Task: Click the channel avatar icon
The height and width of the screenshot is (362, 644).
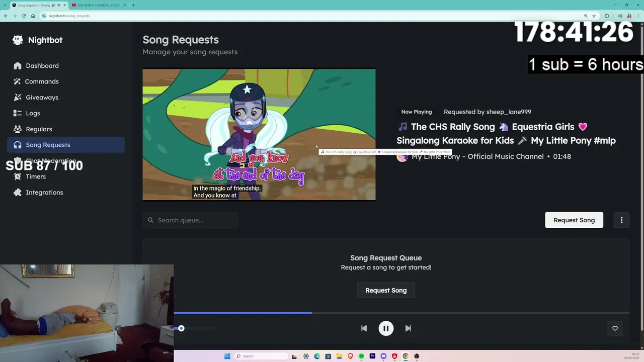Action: (x=403, y=156)
